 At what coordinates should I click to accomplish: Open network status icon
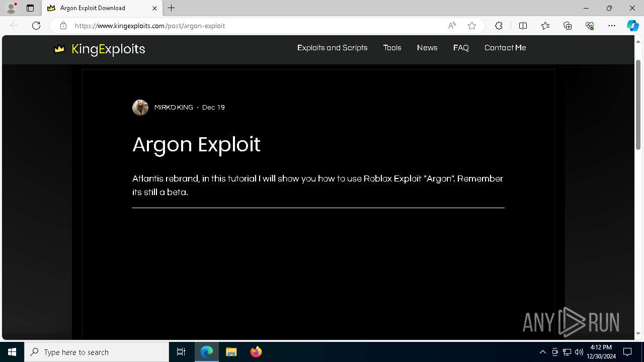[x=567, y=352]
